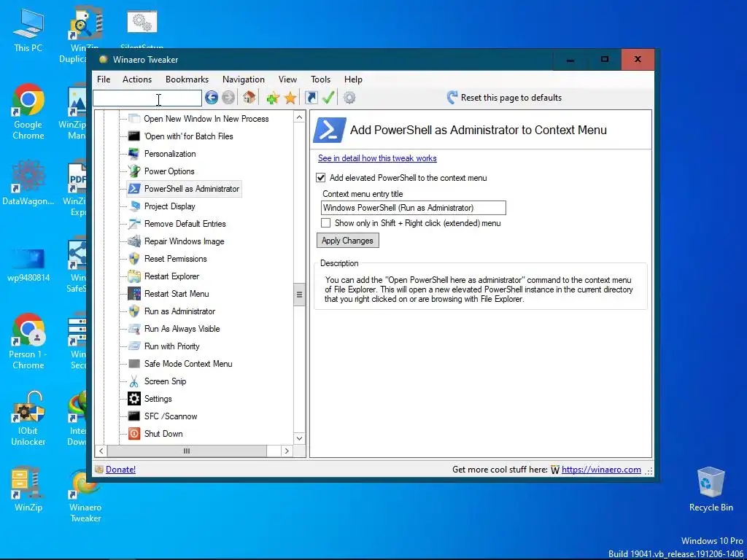Uncheck Add elevated PowerShell to context menu
747x560 pixels.
(x=321, y=178)
